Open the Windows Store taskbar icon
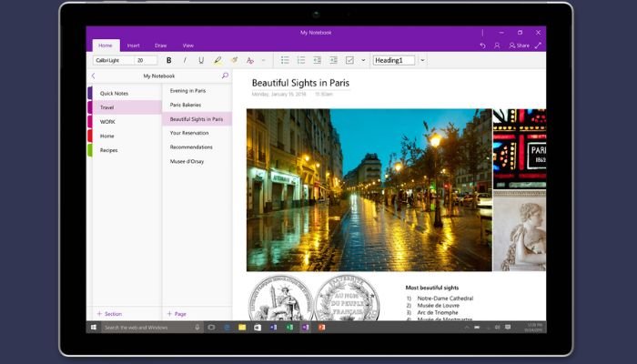The image size is (637, 364). tap(258, 327)
